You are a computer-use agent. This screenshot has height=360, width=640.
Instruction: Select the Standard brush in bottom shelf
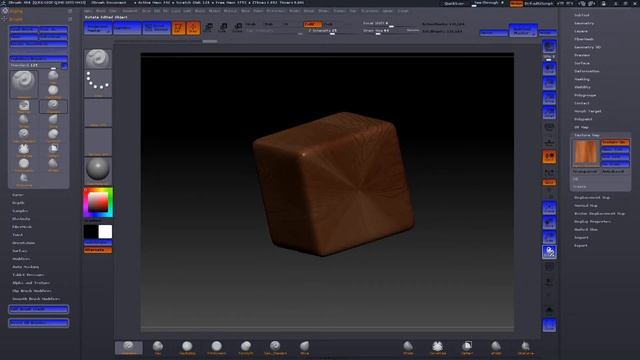(x=129, y=348)
